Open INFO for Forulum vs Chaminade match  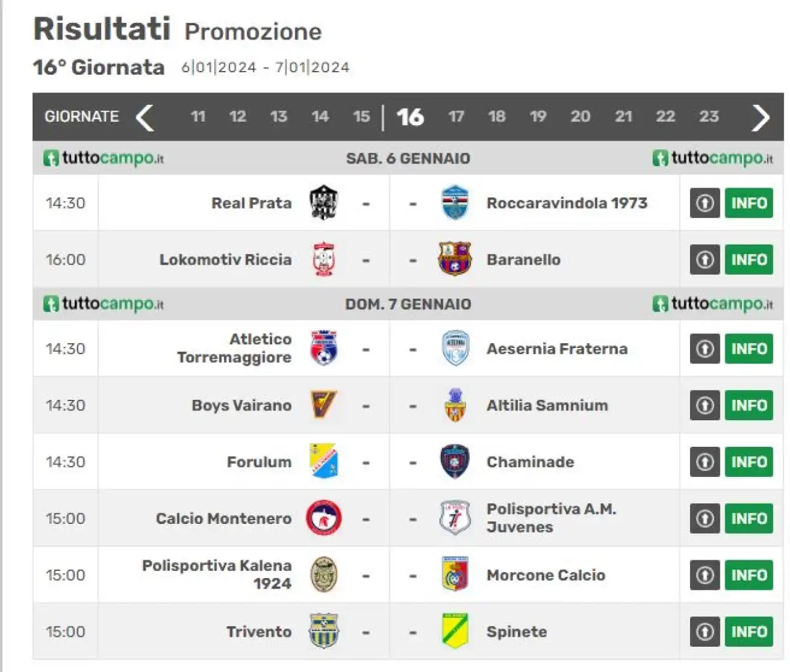749,462
